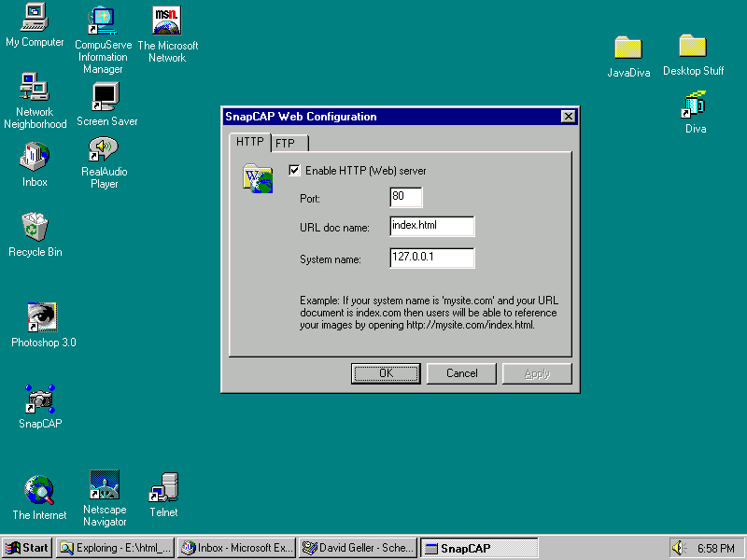This screenshot has height=560, width=747.
Task: Select the Photoshop 3.0 shortcut
Action: [x=42, y=318]
